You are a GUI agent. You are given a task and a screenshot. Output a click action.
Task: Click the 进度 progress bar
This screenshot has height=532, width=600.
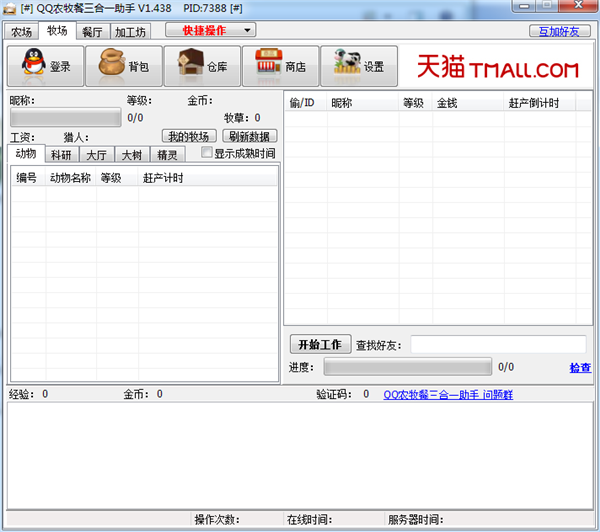click(407, 367)
